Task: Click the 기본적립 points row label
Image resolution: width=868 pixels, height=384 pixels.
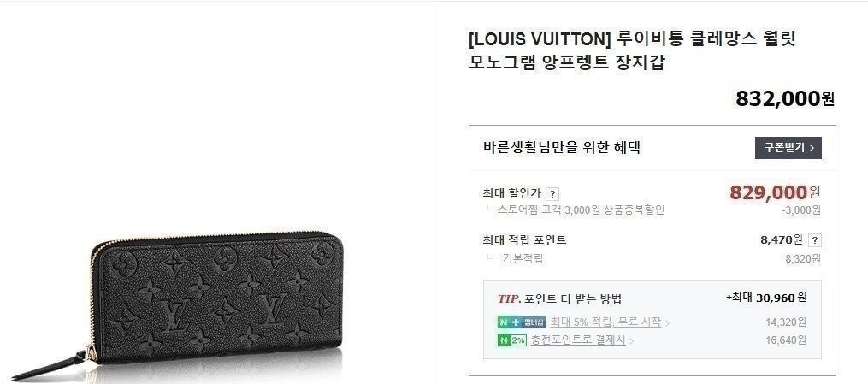Action: click(523, 258)
